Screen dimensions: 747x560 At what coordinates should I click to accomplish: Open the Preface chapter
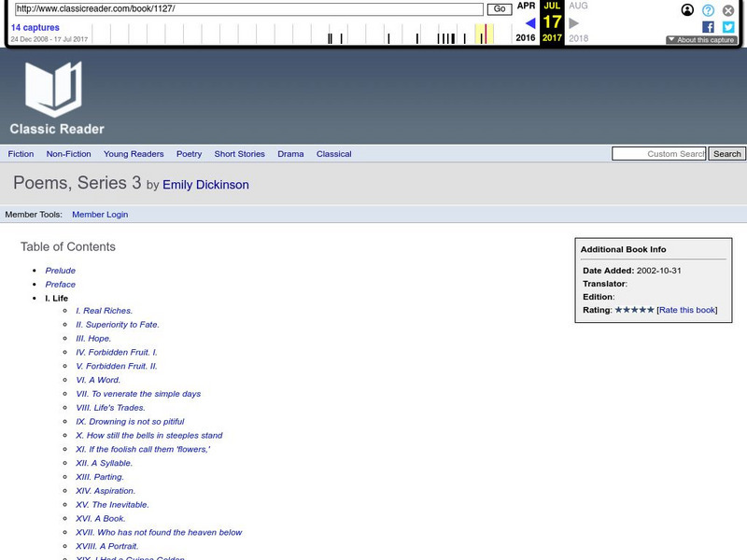(61, 285)
